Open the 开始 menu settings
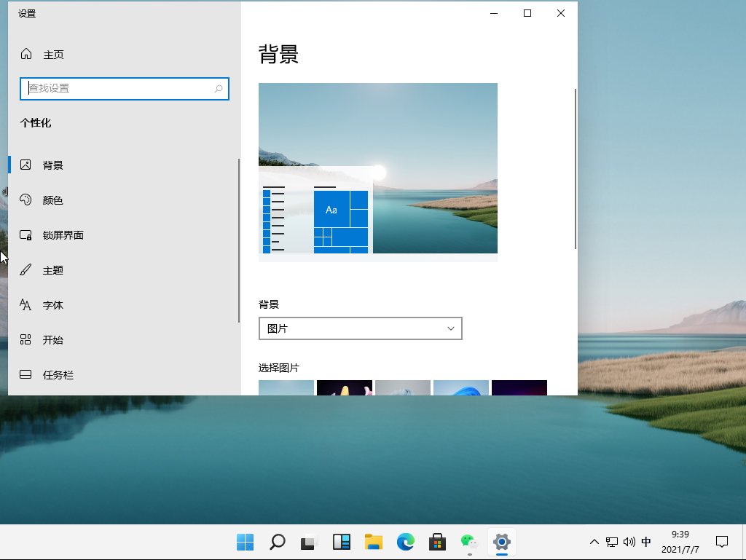Image resolution: width=746 pixels, height=560 pixels. 52,339
